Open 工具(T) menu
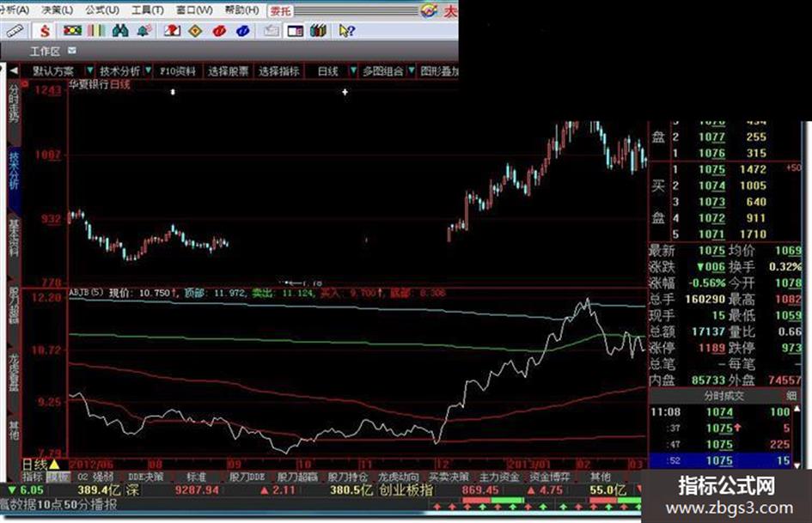Image resolution: width=812 pixels, height=523 pixels. click(x=147, y=9)
